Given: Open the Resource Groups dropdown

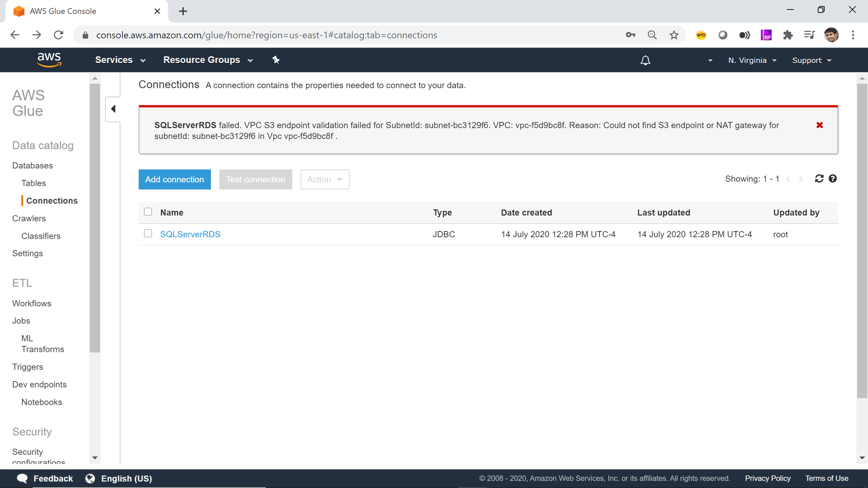Looking at the screenshot, I should coord(207,60).
